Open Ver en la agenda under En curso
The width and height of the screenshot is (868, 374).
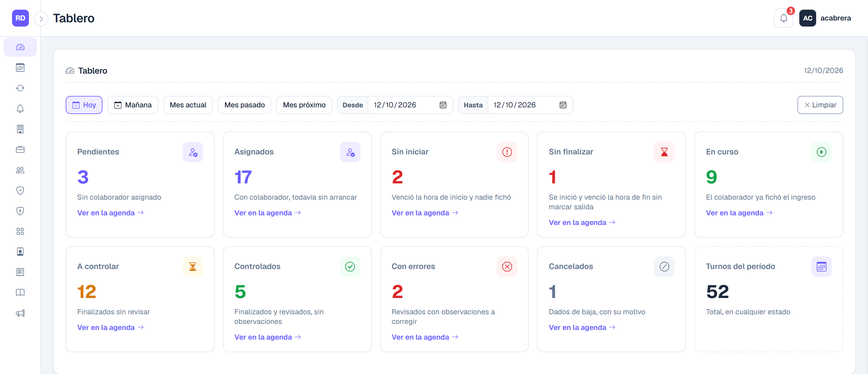[739, 213]
